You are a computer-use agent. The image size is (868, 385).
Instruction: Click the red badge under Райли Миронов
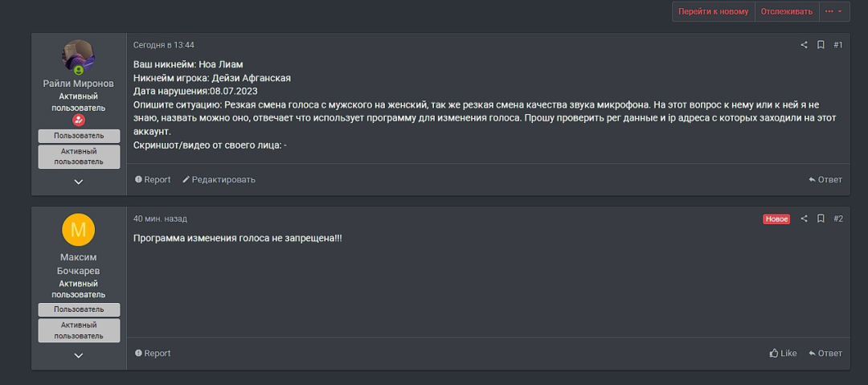click(x=79, y=121)
